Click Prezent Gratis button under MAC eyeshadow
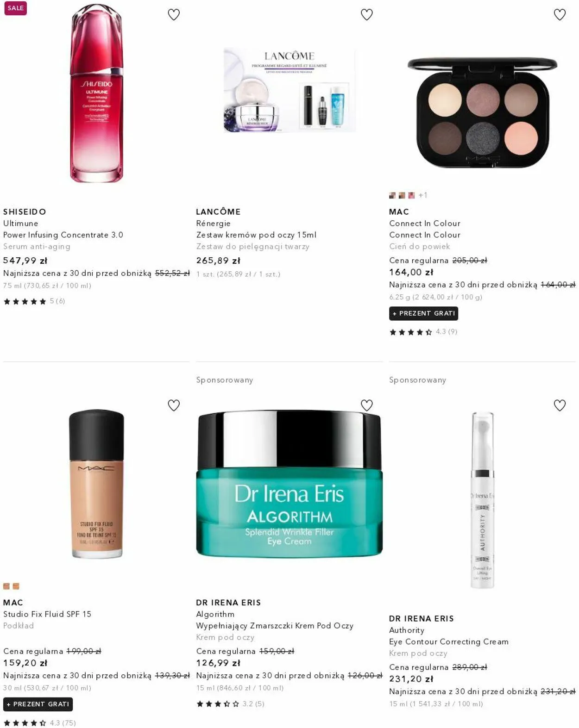579x728 pixels. (x=424, y=313)
